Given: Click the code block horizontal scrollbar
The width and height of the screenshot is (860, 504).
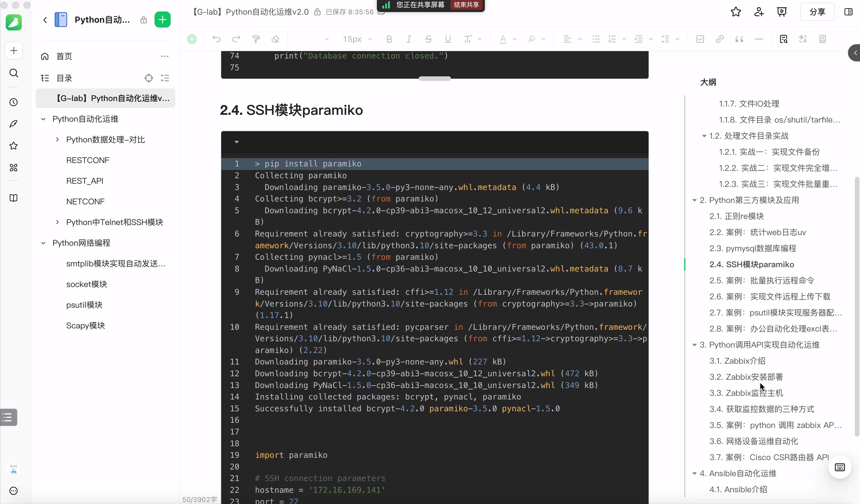Looking at the screenshot, I should tap(435, 79).
